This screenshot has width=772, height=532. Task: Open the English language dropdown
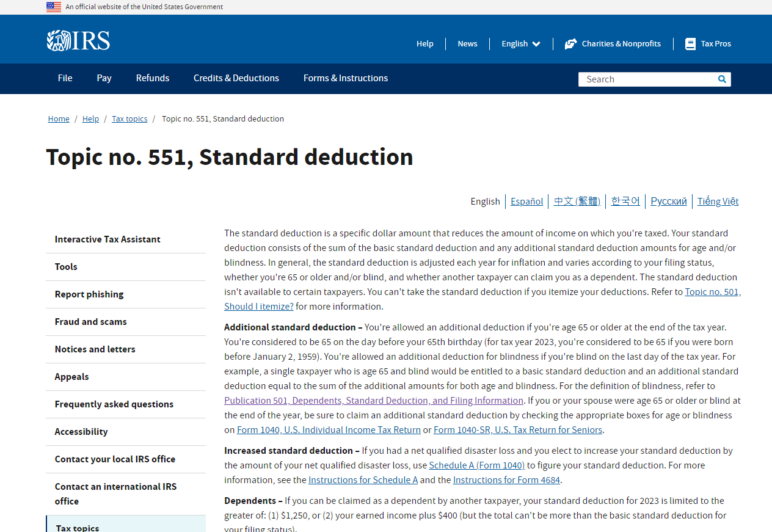click(x=521, y=44)
